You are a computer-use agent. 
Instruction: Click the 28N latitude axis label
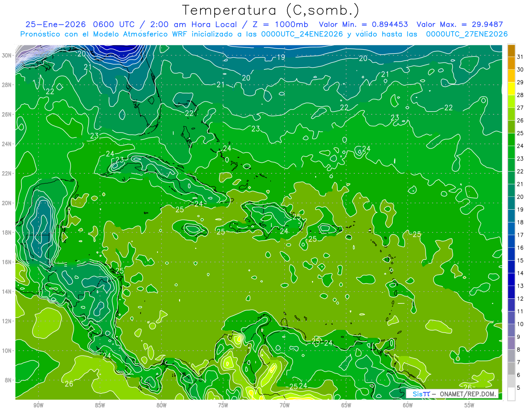(8, 85)
